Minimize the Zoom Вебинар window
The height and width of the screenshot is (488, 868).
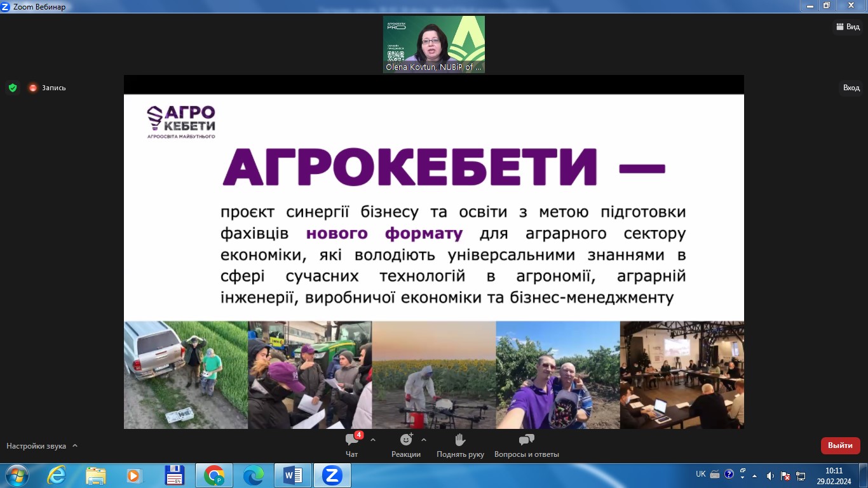pyautogui.click(x=811, y=6)
